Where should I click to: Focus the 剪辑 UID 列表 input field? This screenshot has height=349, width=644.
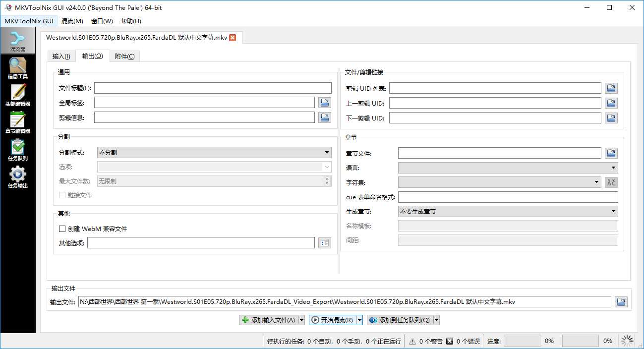click(495, 88)
